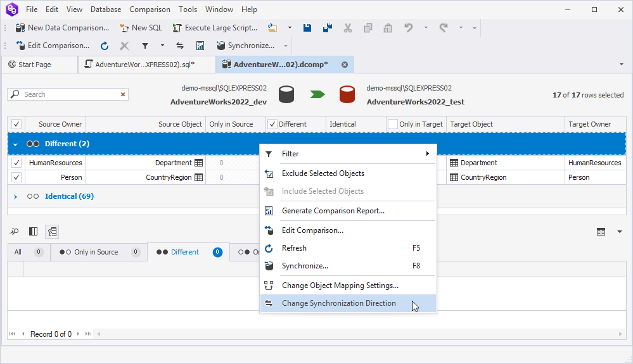Click the swap synchronization direction toolbar icon
The width and height of the screenshot is (633, 364).
pyautogui.click(x=180, y=46)
